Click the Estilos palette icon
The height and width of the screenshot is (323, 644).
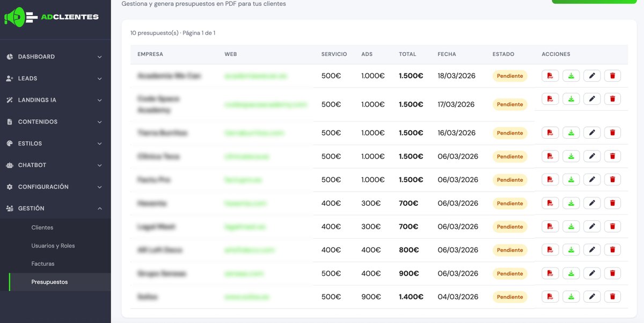point(10,143)
